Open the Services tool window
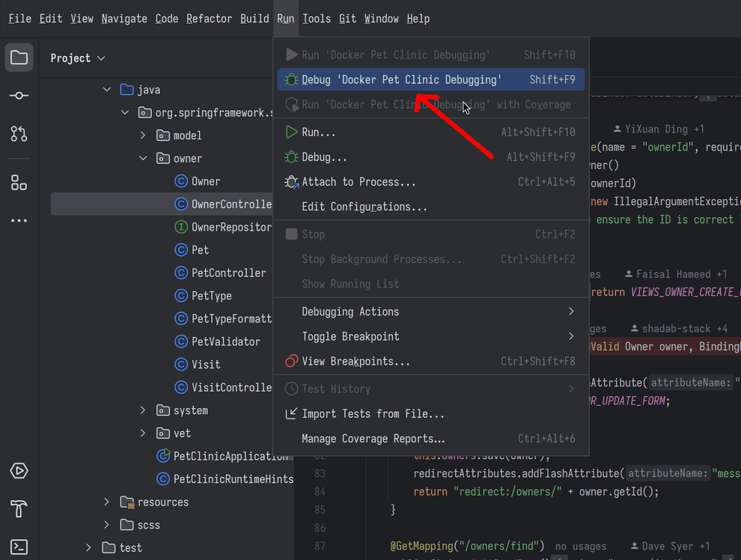Screen dimensions: 741x560 [x=19, y=471]
